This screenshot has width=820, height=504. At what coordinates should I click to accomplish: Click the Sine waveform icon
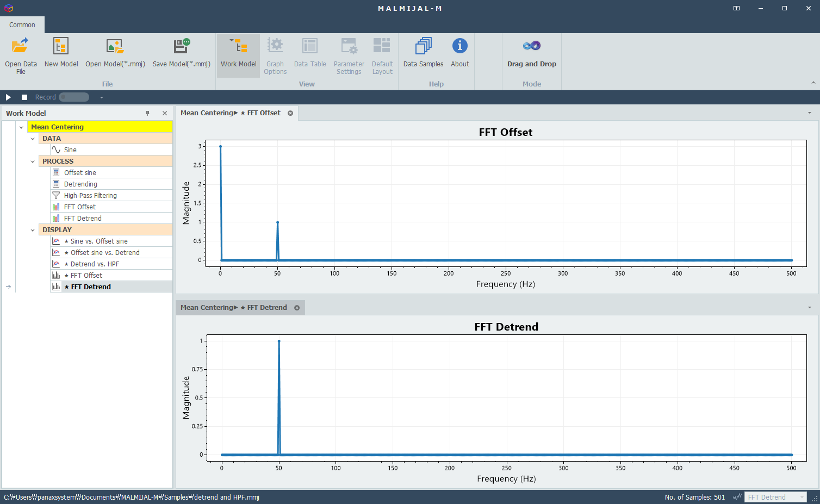[56, 150]
